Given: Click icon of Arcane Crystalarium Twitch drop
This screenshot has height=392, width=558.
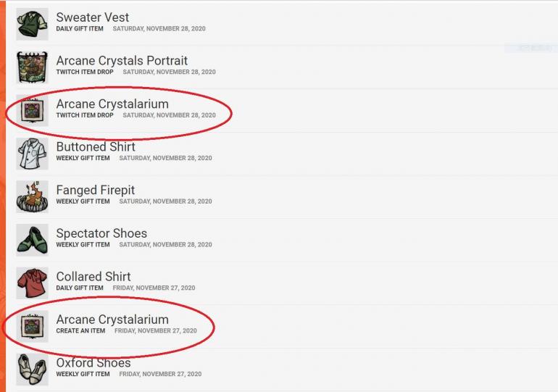Looking at the screenshot, I should pyautogui.click(x=32, y=110).
